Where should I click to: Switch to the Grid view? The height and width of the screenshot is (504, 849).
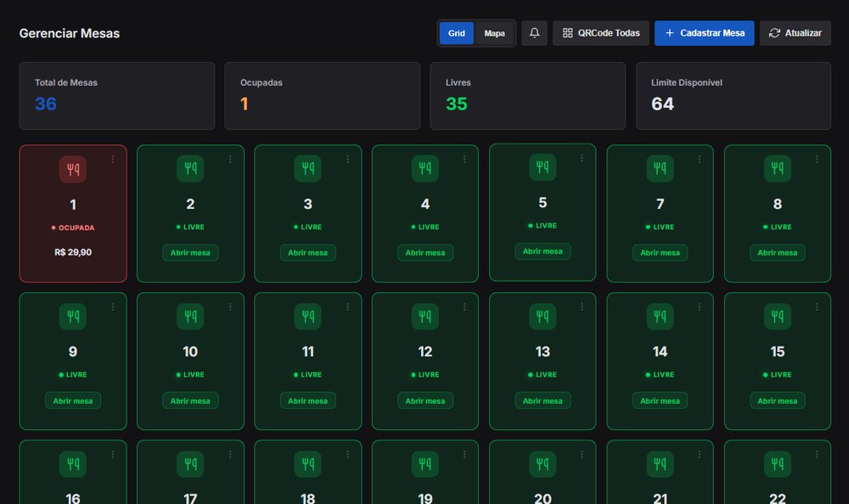[457, 33]
